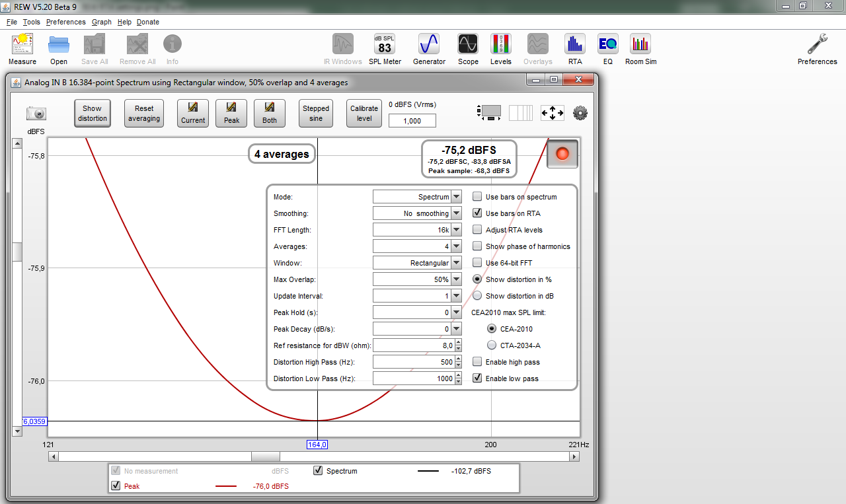
Task: Open the Preferences menu in menu bar
Action: pos(66,22)
